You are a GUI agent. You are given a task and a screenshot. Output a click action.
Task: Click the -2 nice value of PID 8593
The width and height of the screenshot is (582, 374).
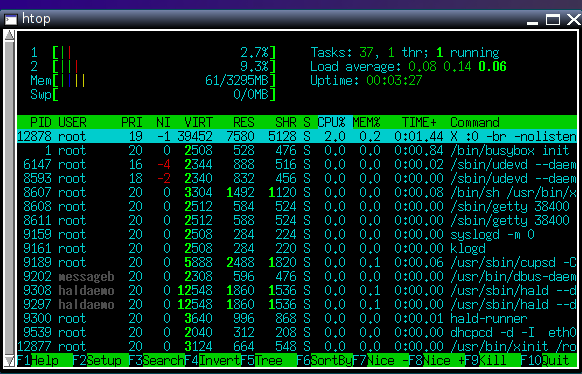(164, 178)
